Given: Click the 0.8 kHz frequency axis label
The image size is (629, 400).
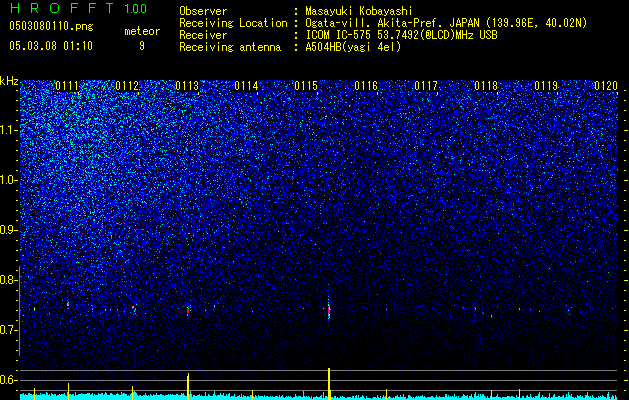Looking at the screenshot, I should click(x=8, y=280).
